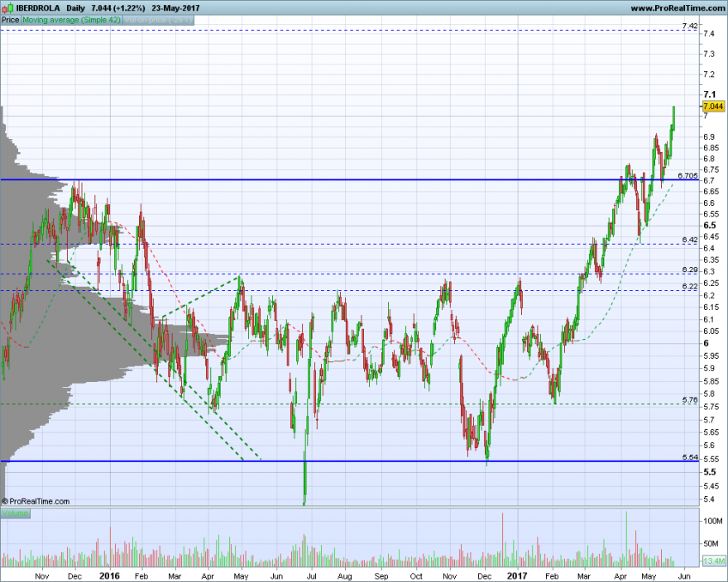Image resolution: width=728 pixels, height=582 pixels.
Task: Click the Daily timeframe label
Action: 75,8
